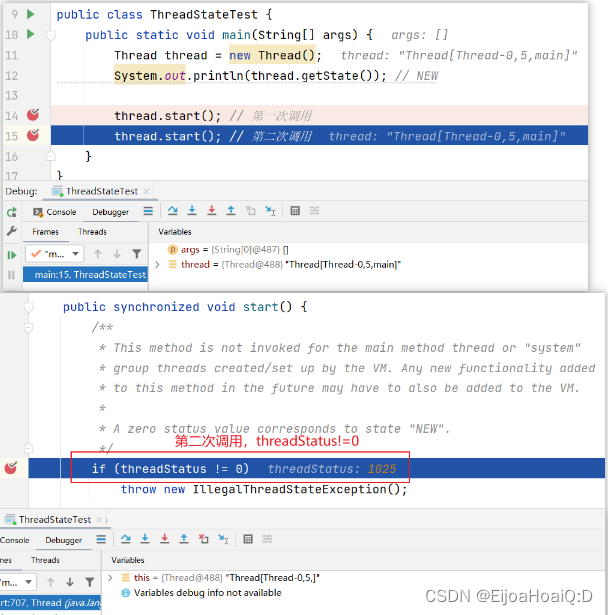Pause program in upper debug panel
Image resolution: width=608 pixels, height=615 pixels.
click(11, 275)
